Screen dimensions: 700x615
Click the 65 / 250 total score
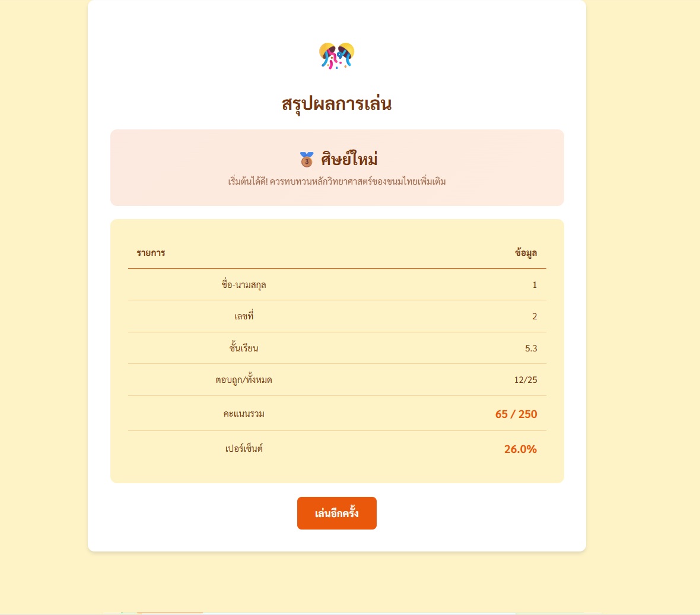pyautogui.click(x=516, y=414)
